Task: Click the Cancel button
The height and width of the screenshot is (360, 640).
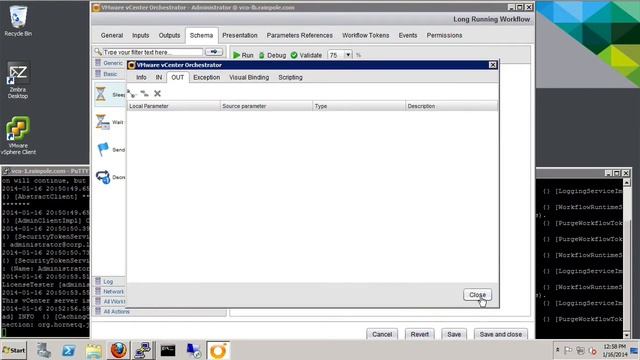Action: pyautogui.click(x=382, y=334)
